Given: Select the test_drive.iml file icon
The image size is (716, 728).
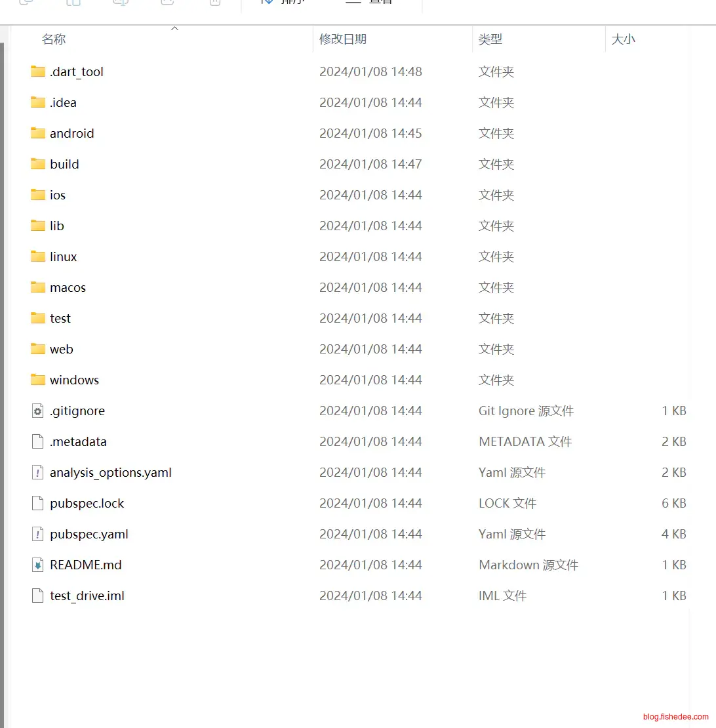Looking at the screenshot, I should click(37, 596).
